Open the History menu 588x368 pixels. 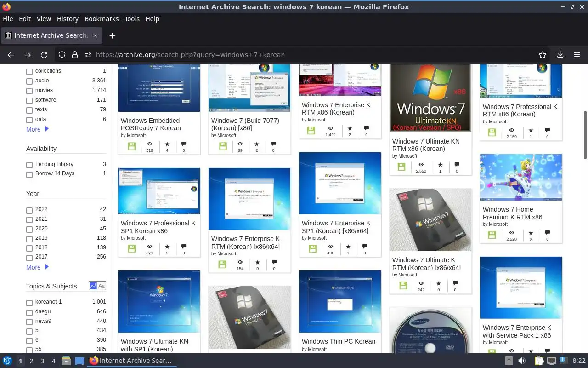(x=68, y=19)
